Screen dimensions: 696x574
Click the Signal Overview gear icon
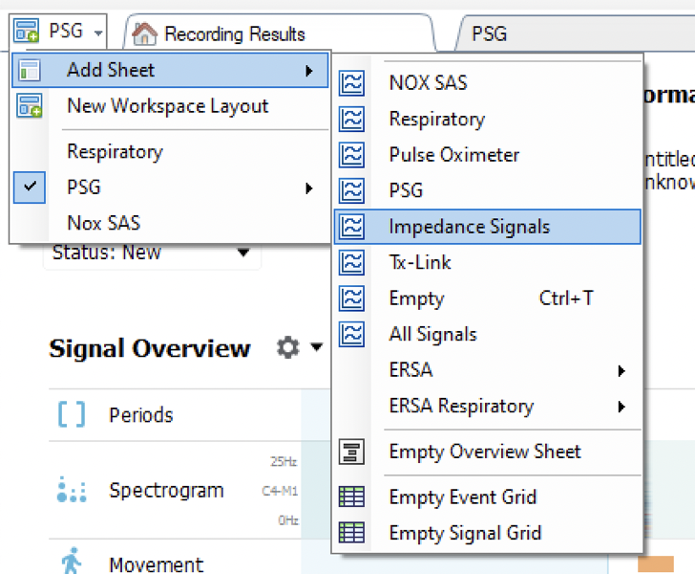(288, 348)
